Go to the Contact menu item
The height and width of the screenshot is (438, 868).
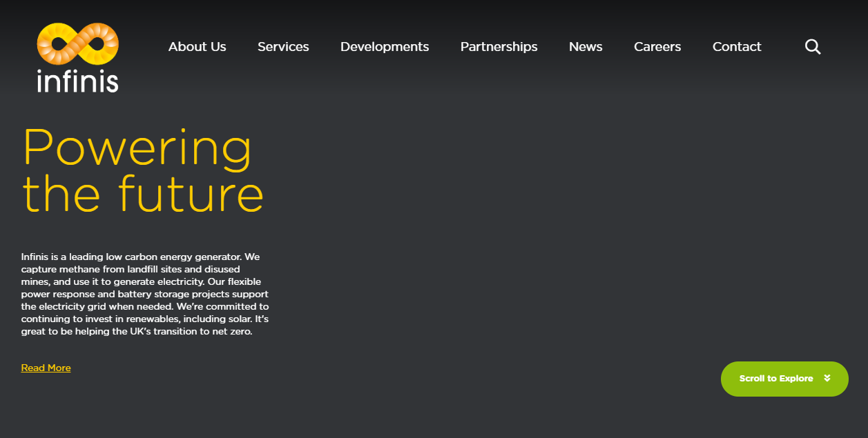737,46
